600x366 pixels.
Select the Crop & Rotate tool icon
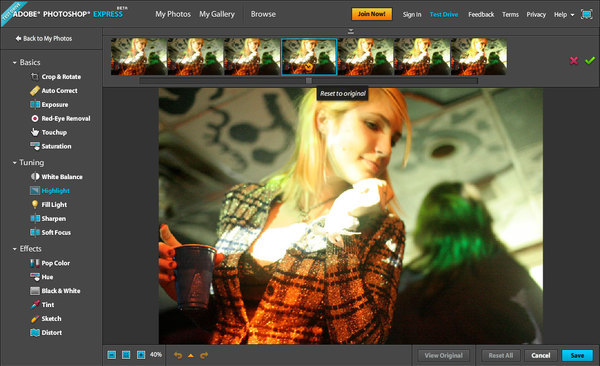[34, 77]
